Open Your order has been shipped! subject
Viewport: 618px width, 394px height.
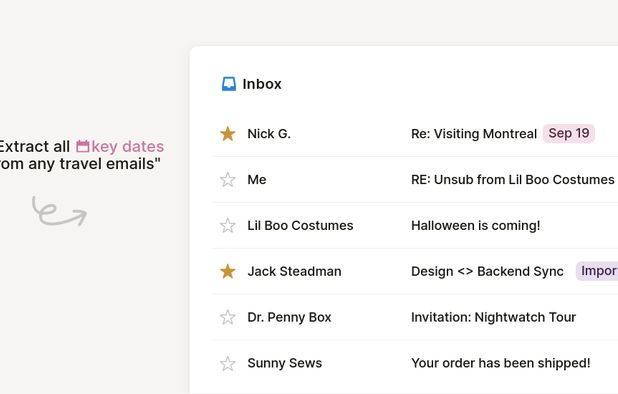[501, 363]
